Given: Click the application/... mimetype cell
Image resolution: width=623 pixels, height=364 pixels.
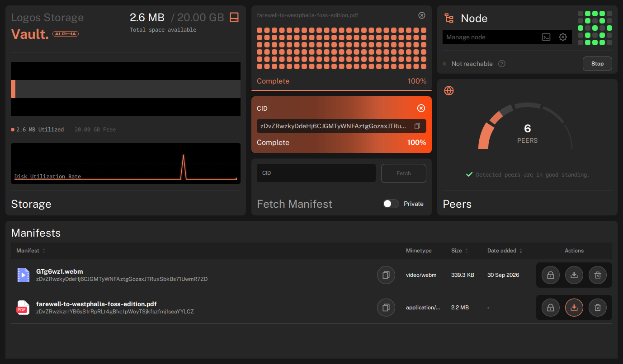Looking at the screenshot, I should [x=423, y=308].
